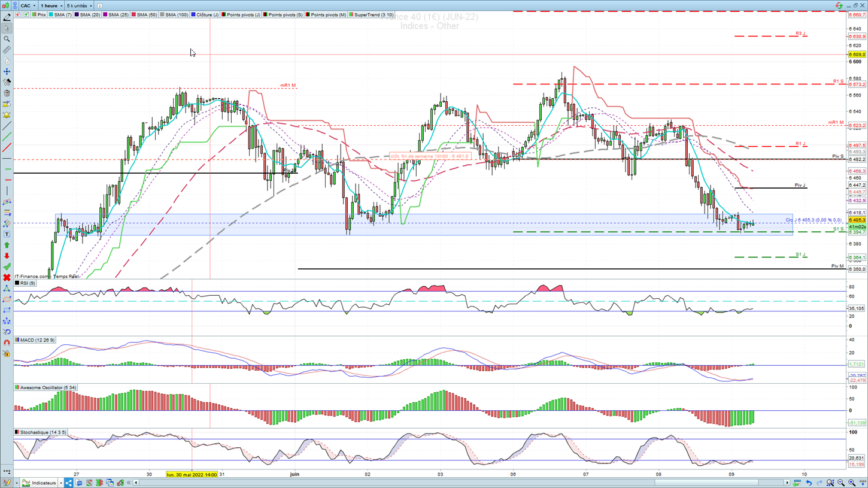Select the triangle shape tool

click(7, 289)
